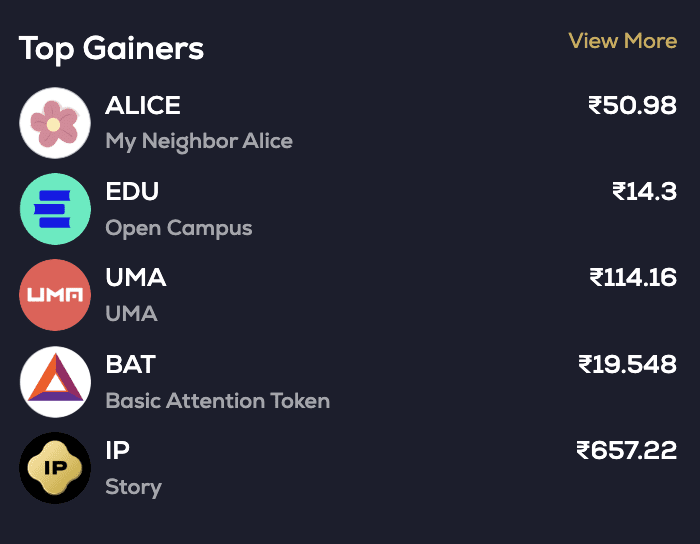Screen dimensions: 700x544
Task: Click the Story subtitle text
Action: [133, 487]
